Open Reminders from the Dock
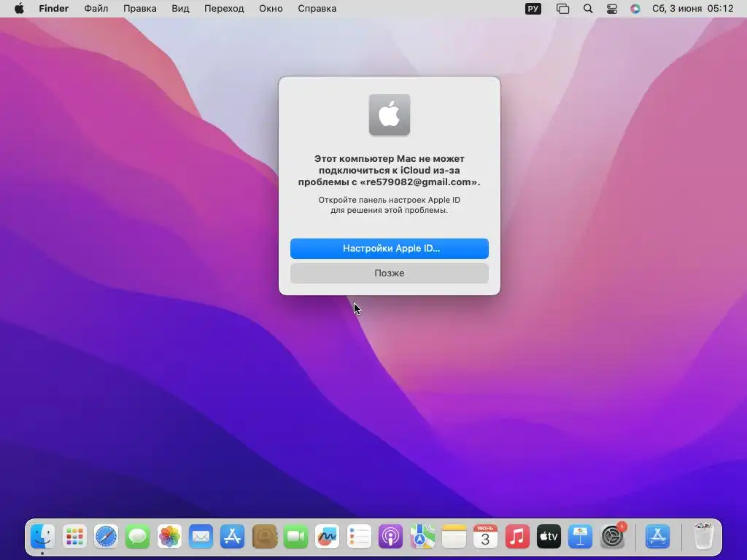The image size is (747, 560). (x=359, y=537)
